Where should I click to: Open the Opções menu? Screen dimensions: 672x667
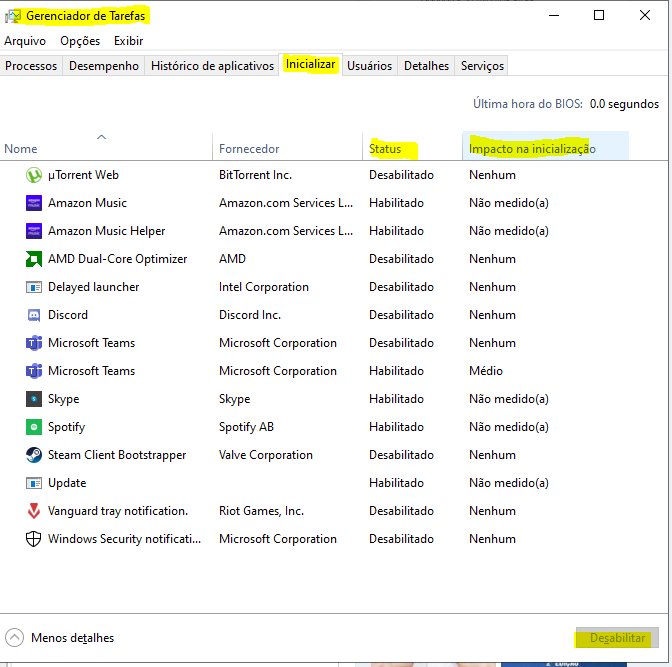pyautogui.click(x=80, y=41)
